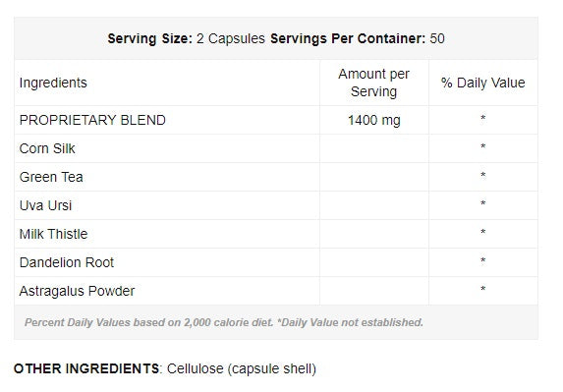
Task: Click the PROPRIETARY BLEND row label
Action: click(x=92, y=120)
